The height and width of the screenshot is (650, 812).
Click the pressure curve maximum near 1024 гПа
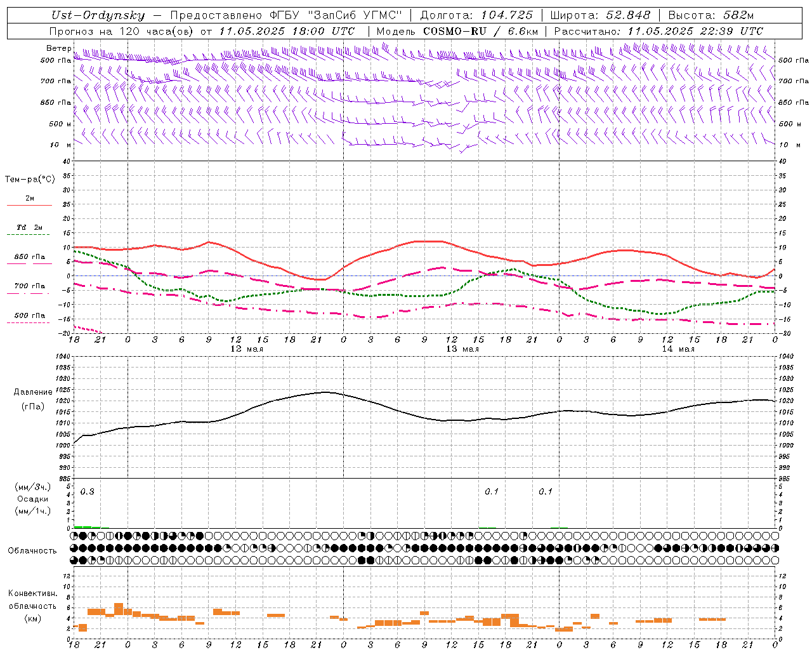325,392
